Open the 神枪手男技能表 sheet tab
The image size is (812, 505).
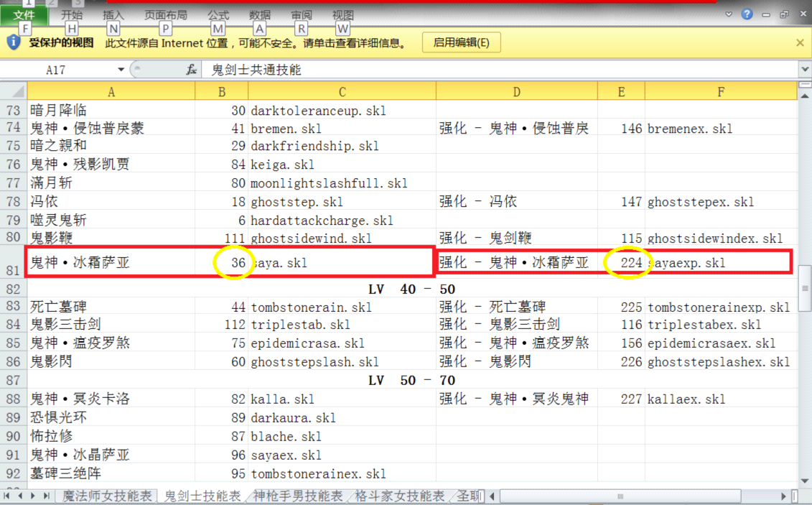coord(297,496)
